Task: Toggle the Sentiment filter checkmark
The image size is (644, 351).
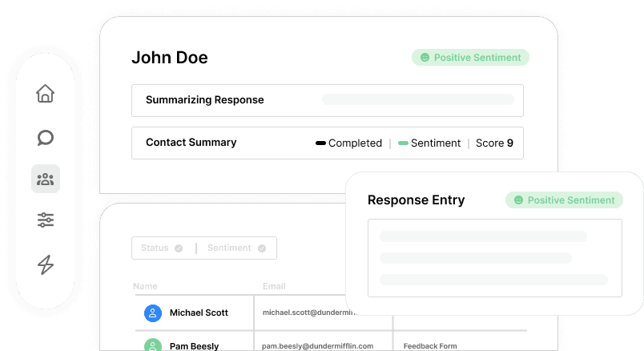Action: click(261, 248)
